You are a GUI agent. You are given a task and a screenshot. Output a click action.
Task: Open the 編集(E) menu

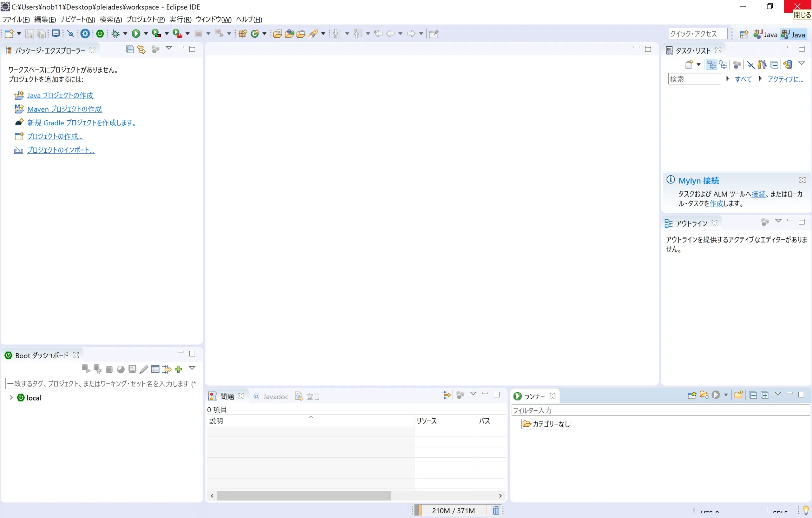point(45,19)
